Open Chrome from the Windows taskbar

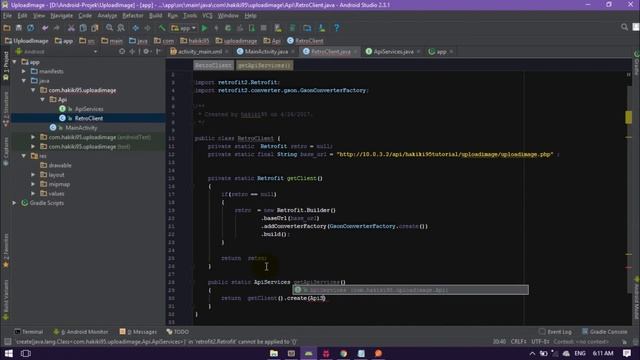pos(343,353)
